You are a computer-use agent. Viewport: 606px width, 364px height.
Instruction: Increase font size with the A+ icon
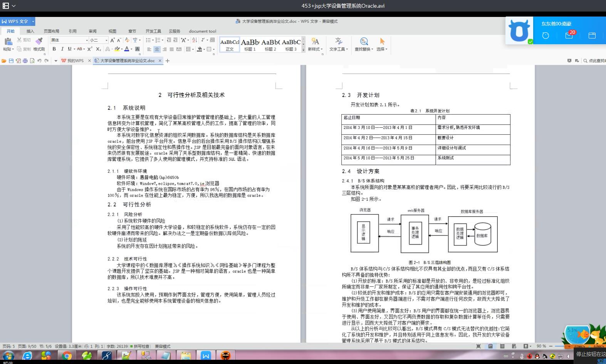pyautogui.click(x=112, y=40)
